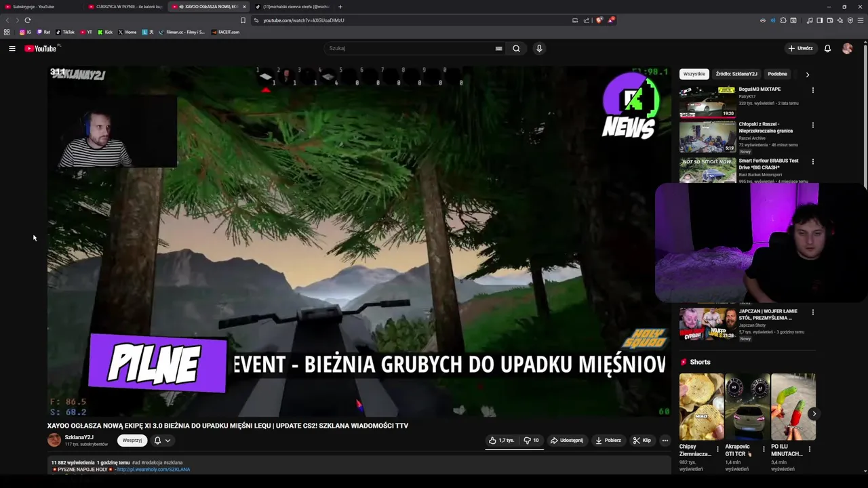Click the browser address bar URL
The width and height of the screenshot is (868, 488).
point(304,20)
